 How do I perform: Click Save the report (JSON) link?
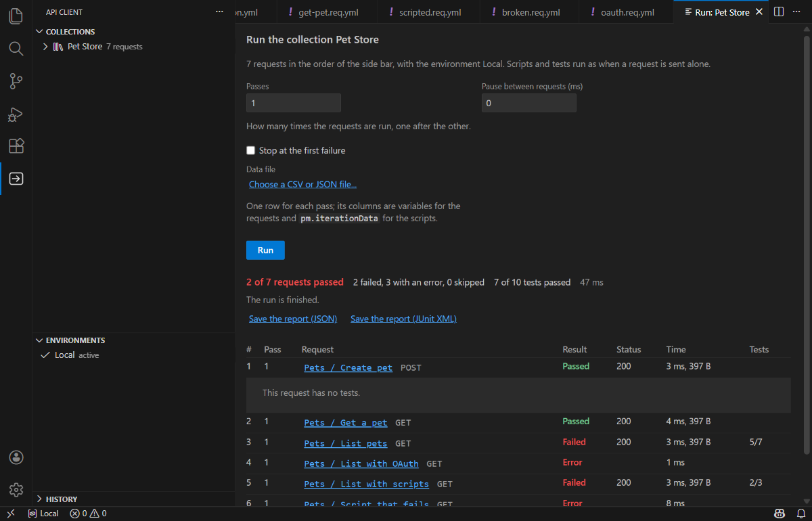pos(293,319)
